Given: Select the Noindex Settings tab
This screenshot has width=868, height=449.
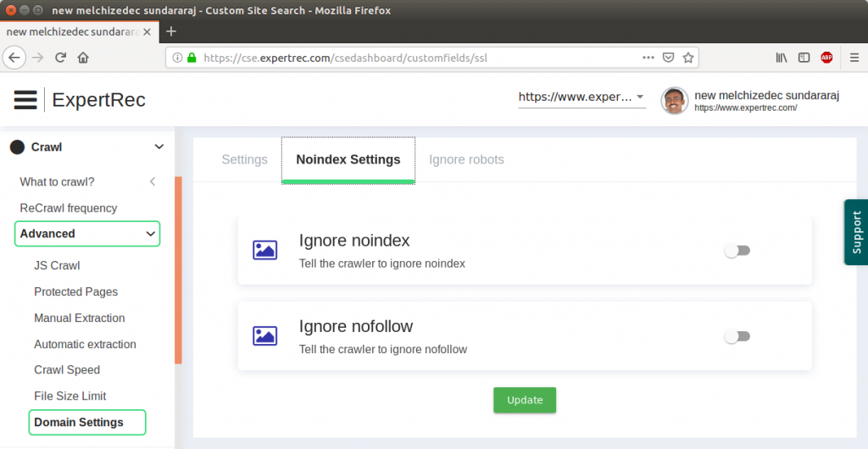Looking at the screenshot, I should 348,160.
